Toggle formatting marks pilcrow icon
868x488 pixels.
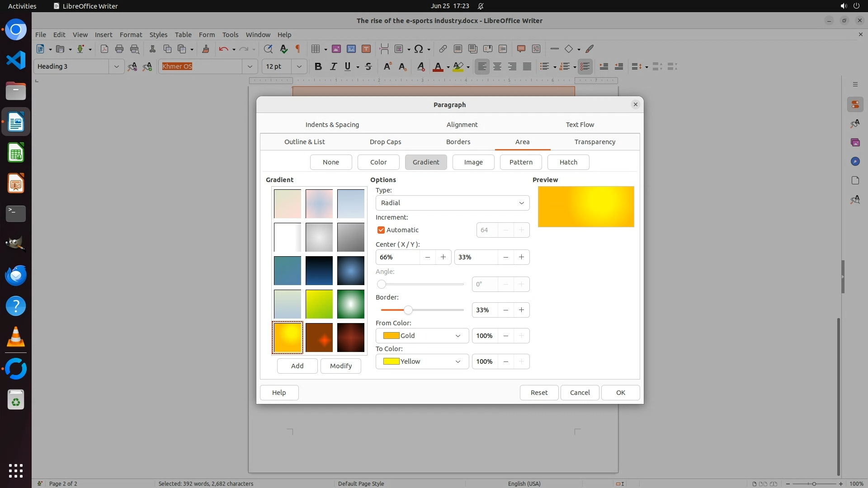tap(298, 49)
